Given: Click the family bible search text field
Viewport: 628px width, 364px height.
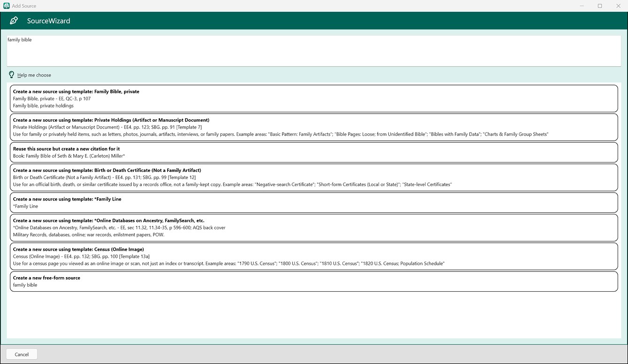Looking at the screenshot, I should 314,51.
